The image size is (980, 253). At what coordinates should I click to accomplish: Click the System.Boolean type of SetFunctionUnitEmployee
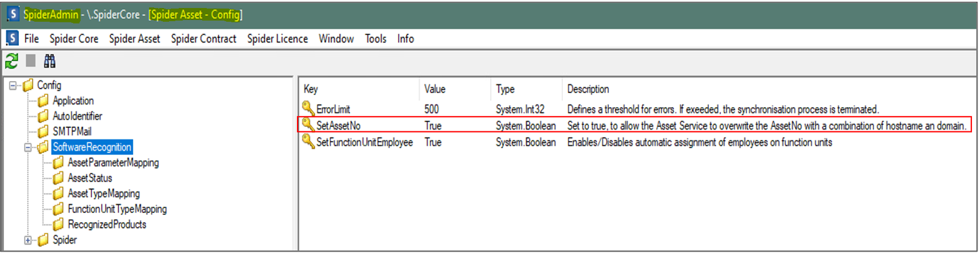click(x=525, y=142)
